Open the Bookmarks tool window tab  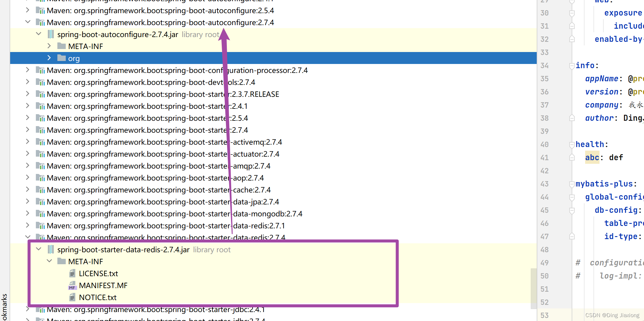4,307
